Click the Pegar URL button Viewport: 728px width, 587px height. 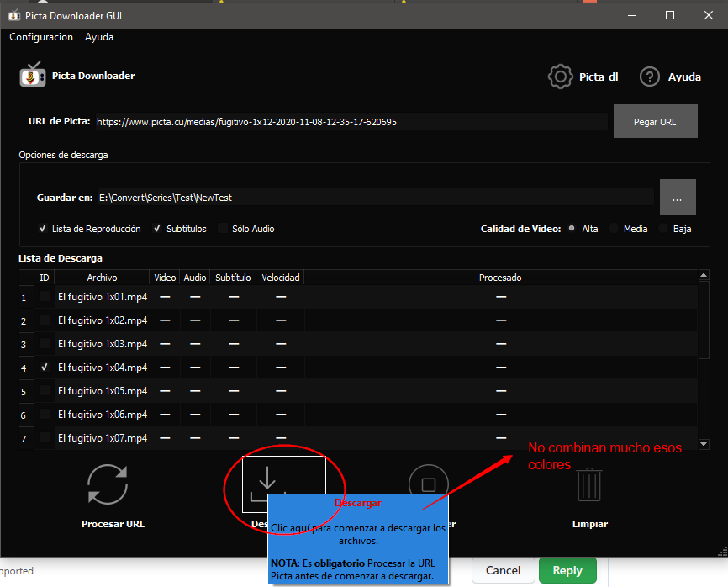[x=655, y=120]
